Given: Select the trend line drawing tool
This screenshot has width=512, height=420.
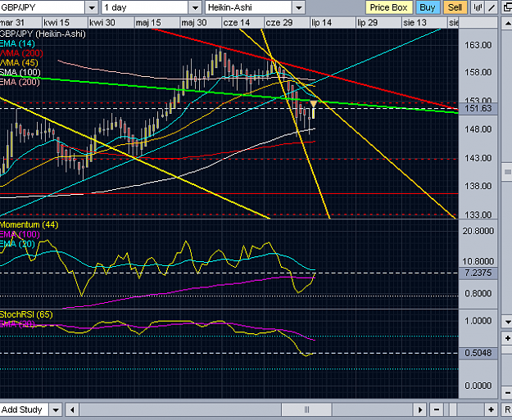Looking at the screenshot, I should 492,7.
